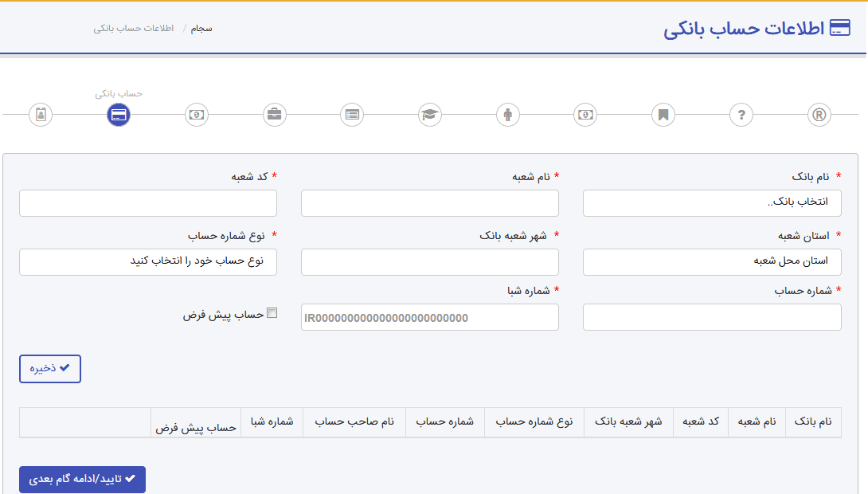Click the banknote step icon beside the bank step

coord(196,115)
